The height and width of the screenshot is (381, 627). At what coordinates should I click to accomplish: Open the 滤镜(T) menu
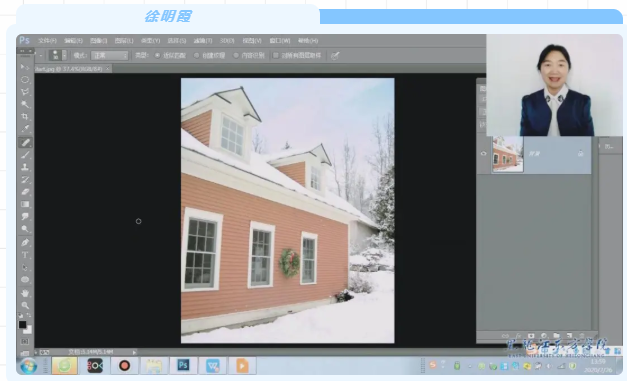click(203, 41)
